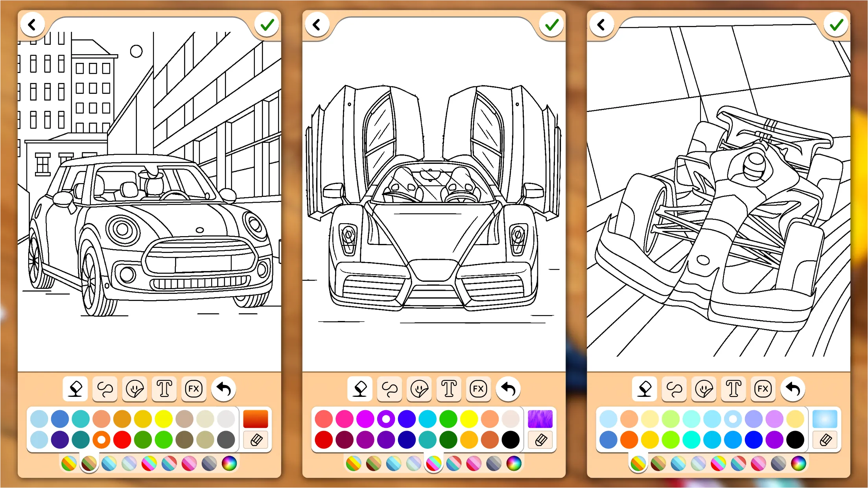
Task: Confirm the racing car drawing with the green checkmark
Action: tap(836, 24)
